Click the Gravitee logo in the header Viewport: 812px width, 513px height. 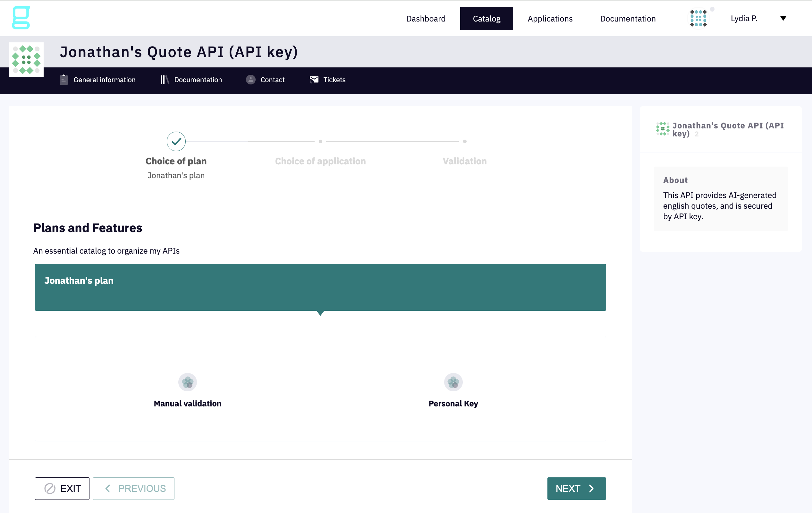[x=21, y=18]
